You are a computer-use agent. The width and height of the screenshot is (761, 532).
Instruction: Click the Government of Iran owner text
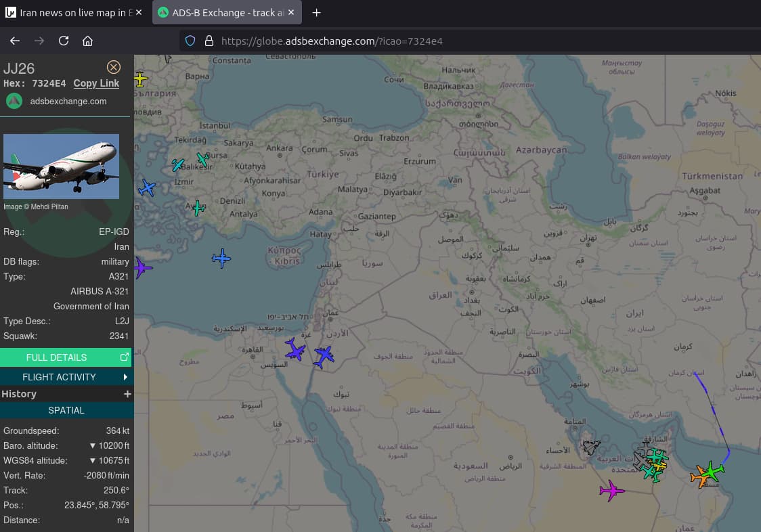[91, 307]
